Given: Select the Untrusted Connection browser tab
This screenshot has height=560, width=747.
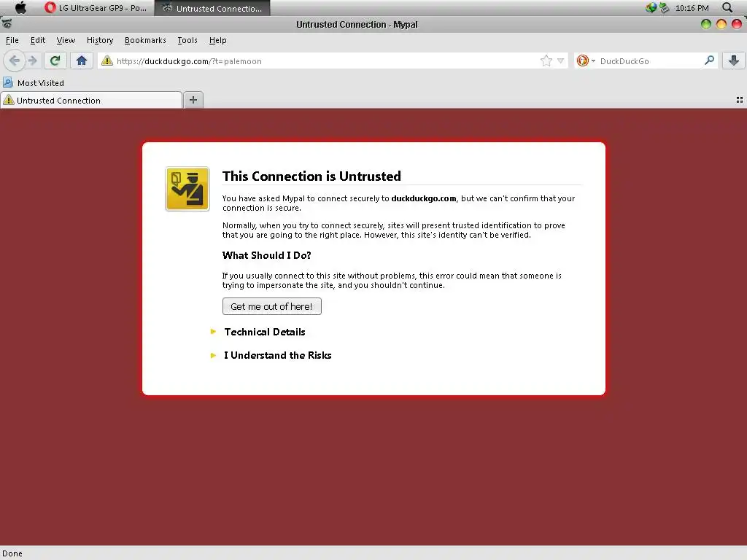Looking at the screenshot, I should tap(91, 101).
